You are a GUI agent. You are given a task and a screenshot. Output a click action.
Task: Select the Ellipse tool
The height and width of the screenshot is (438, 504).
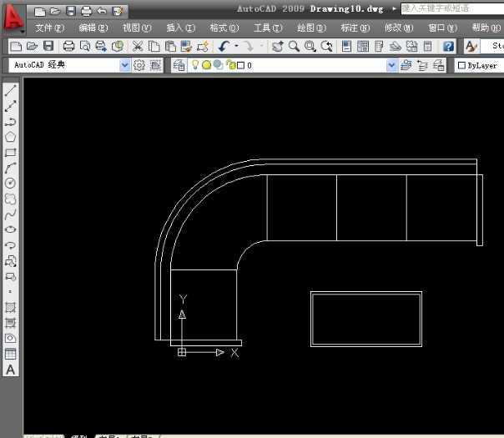(x=10, y=229)
